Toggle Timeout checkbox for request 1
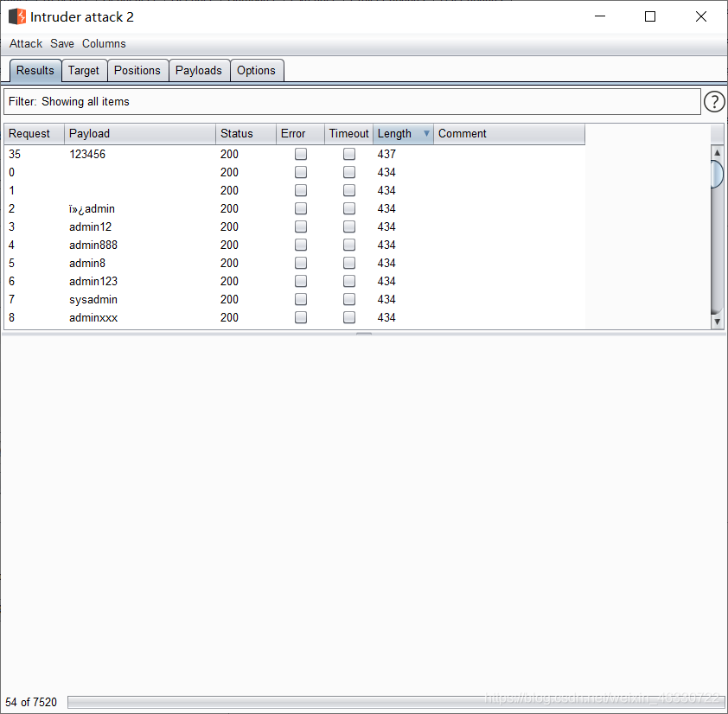 click(349, 190)
